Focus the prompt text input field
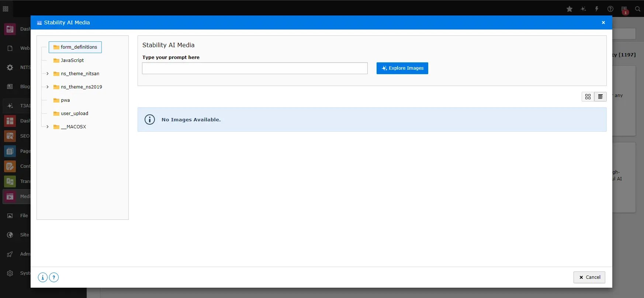Screen dimensions: 644x298 (x=255, y=68)
